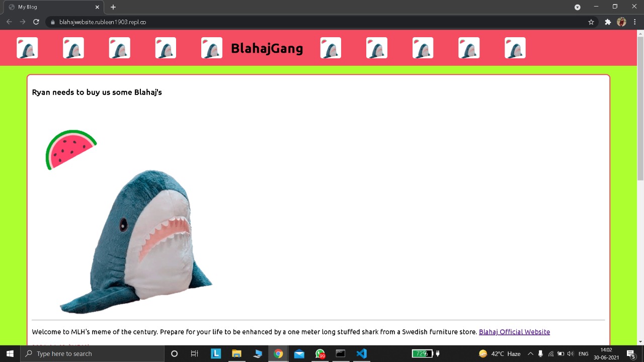Click the BlahajGang site title
Screen dimensions: 644x362
point(267,48)
